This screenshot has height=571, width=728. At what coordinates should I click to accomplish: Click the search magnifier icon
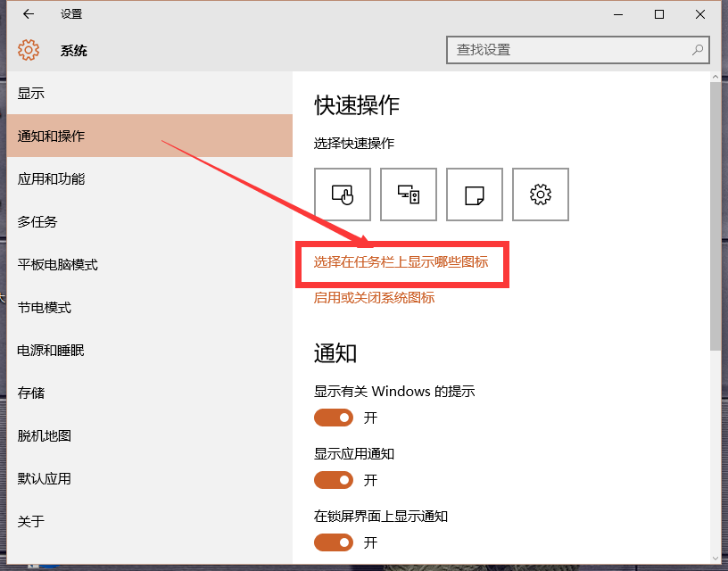click(x=698, y=50)
